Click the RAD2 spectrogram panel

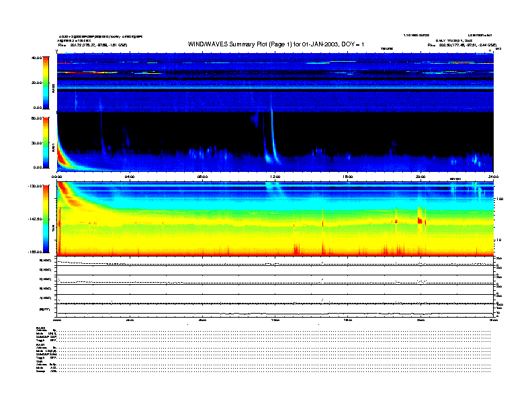(x=275, y=83)
